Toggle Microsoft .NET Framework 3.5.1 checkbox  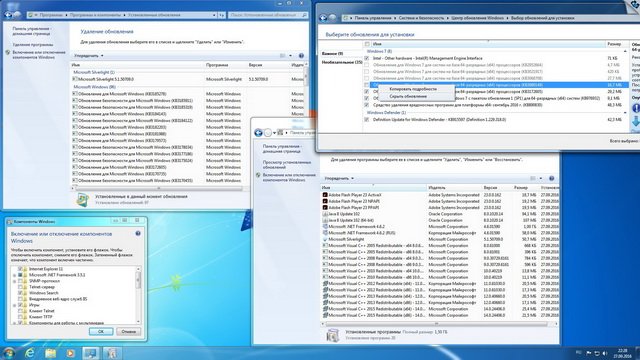tap(20, 275)
